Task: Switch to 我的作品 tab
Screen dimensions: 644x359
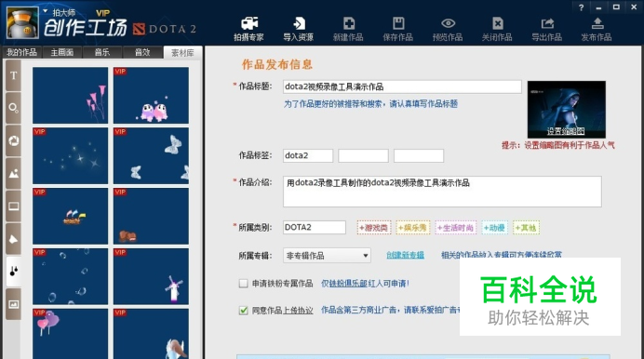Action: point(21,52)
